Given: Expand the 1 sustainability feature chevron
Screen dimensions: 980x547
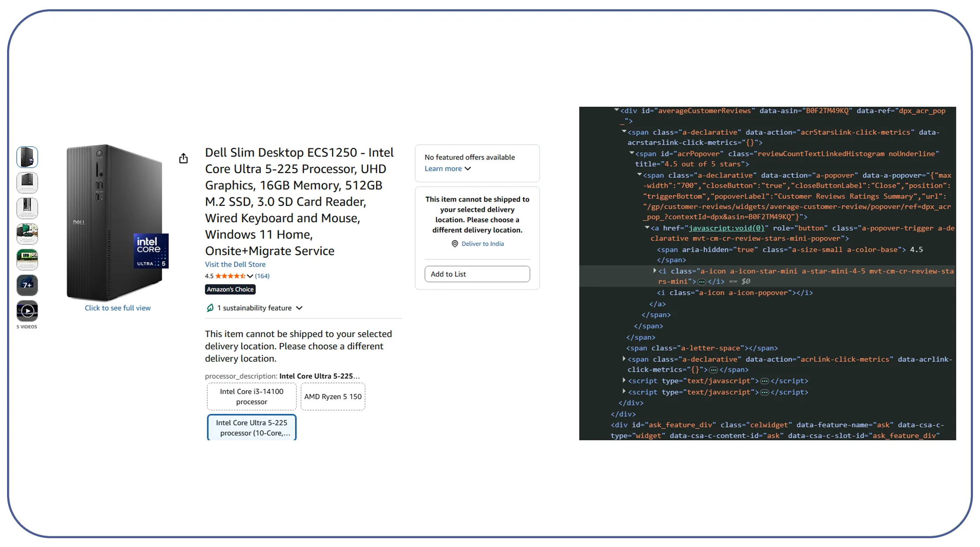Looking at the screenshot, I should click(299, 308).
